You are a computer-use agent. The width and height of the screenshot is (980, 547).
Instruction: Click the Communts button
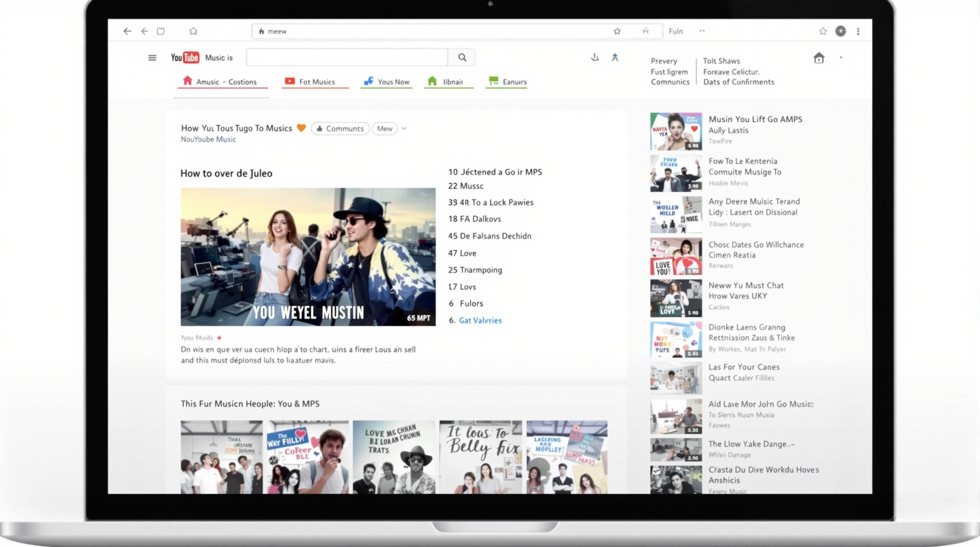tap(340, 129)
